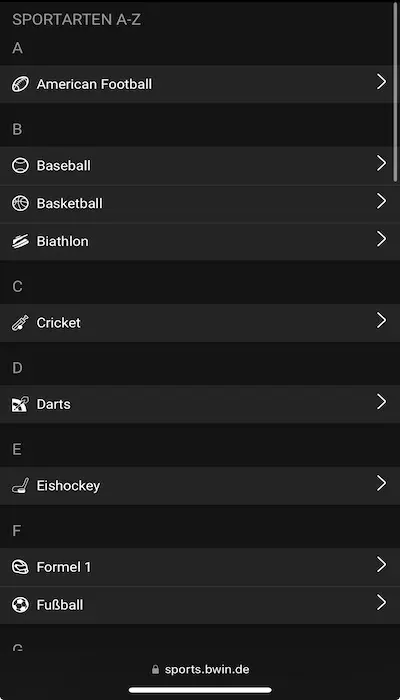The width and height of the screenshot is (400, 700).
Task: Tap the Fußball soccer ball icon
Action: (x=20, y=605)
